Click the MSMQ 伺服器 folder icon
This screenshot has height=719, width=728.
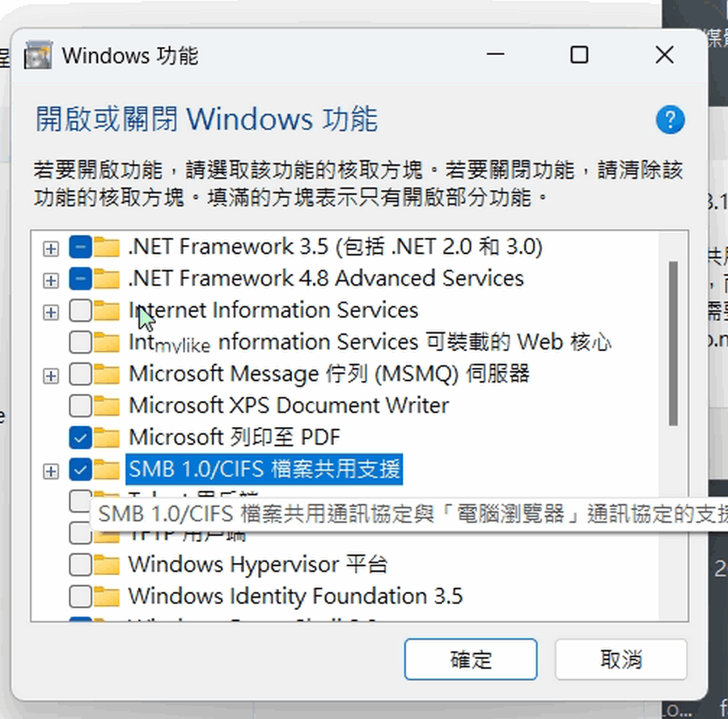click(107, 374)
